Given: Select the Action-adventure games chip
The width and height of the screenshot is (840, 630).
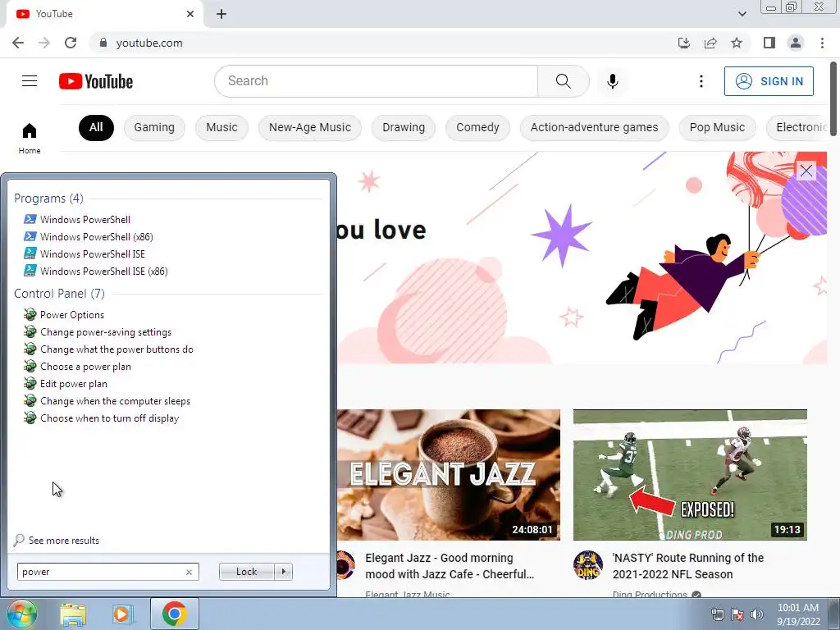Looking at the screenshot, I should point(594,127).
